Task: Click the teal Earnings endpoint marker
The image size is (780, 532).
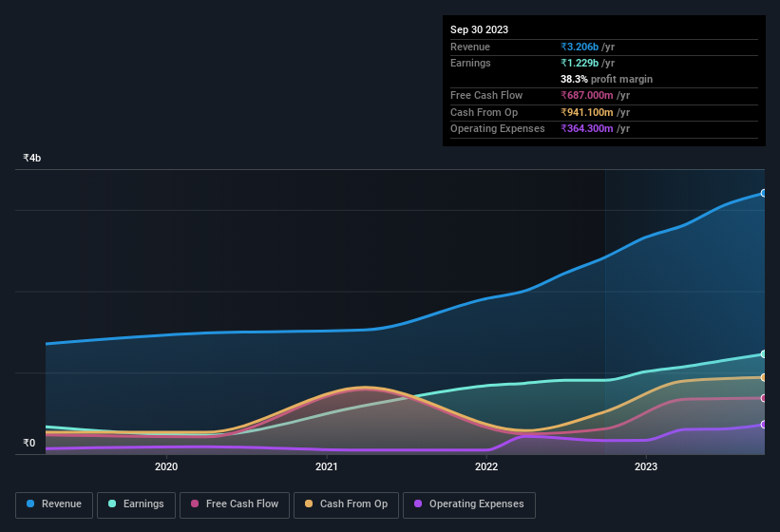Action: [763, 354]
